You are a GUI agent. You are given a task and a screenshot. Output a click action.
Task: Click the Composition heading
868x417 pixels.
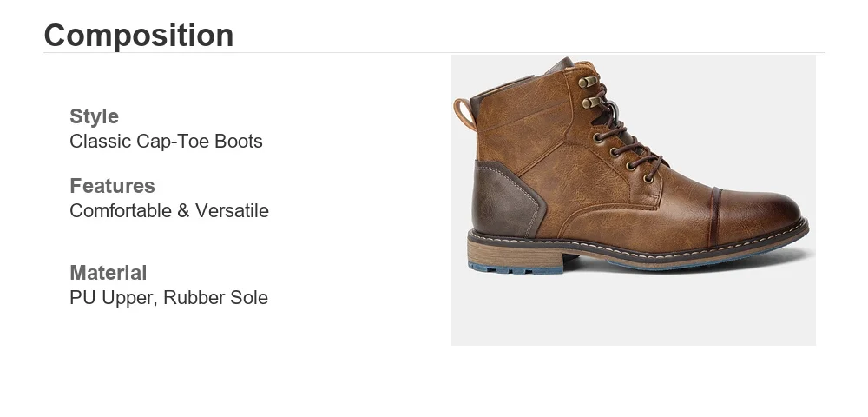point(138,36)
